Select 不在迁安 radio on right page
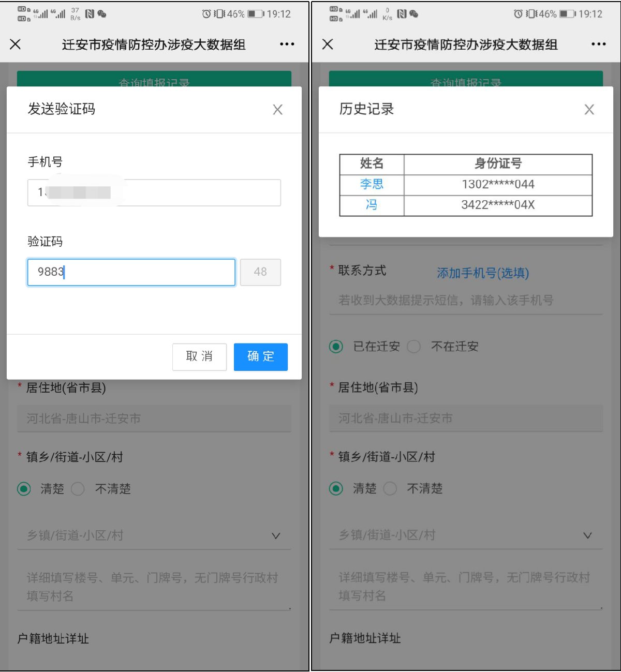The width and height of the screenshot is (621, 672). tap(413, 347)
